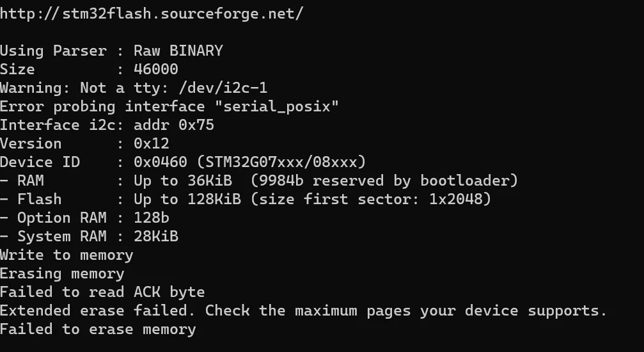Click the 'Write to memory' line
This screenshot has width=644, height=352.
tap(67, 255)
